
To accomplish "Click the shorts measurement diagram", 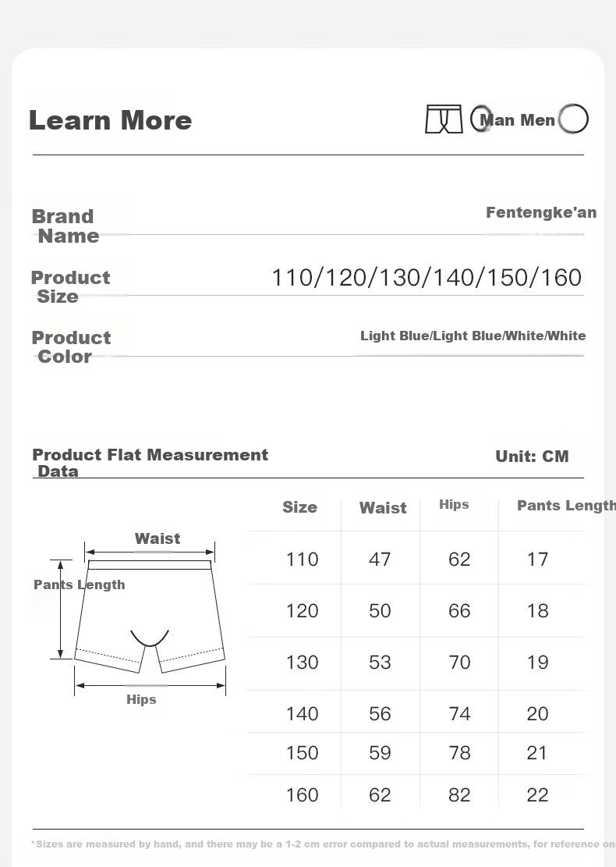I will [x=150, y=616].
